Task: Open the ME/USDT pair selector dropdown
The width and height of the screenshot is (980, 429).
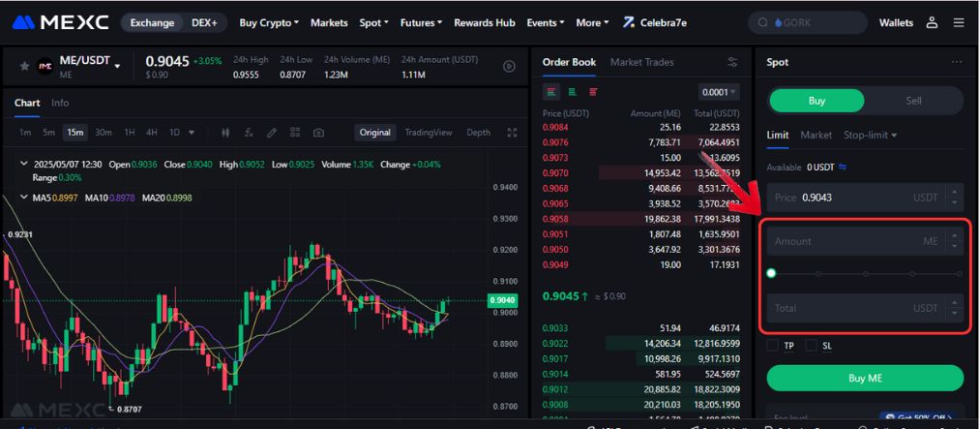Action: pyautogui.click(x=117, y=66)
